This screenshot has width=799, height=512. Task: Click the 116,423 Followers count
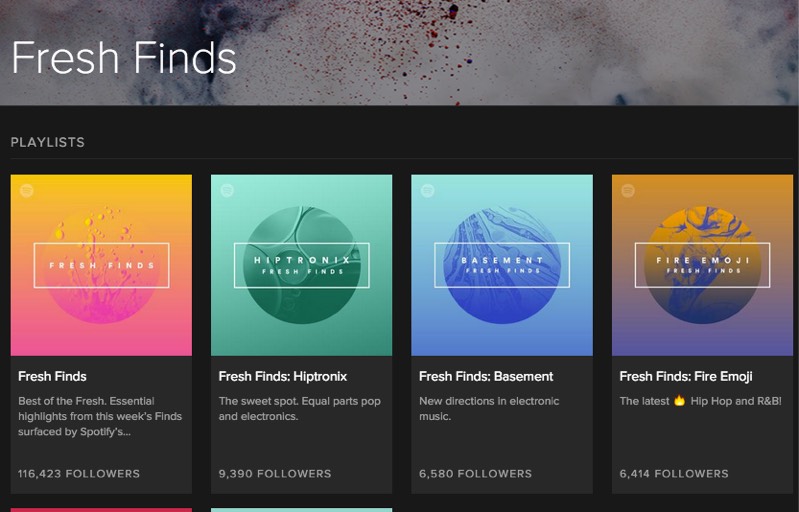click(x=79, y=473)
